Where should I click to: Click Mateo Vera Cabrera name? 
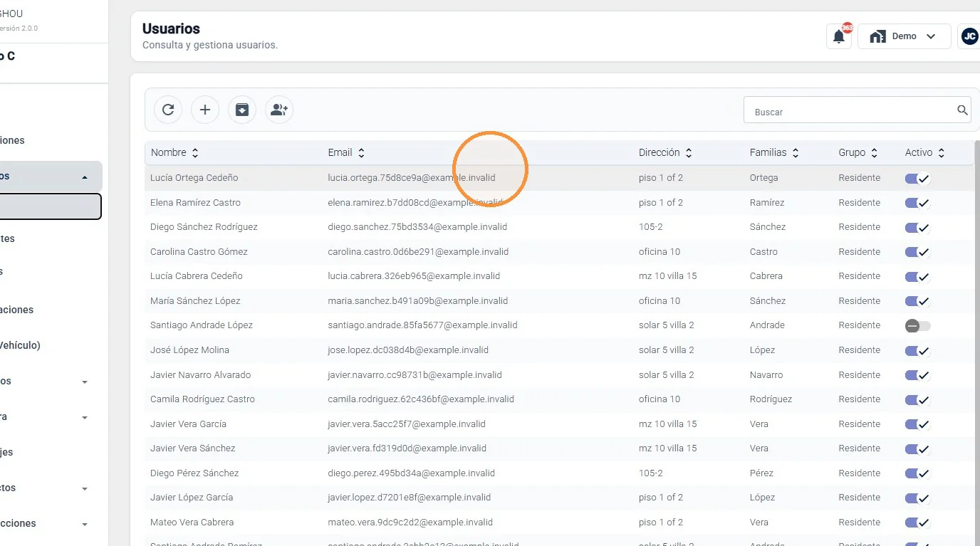click(x=192, y=523)
